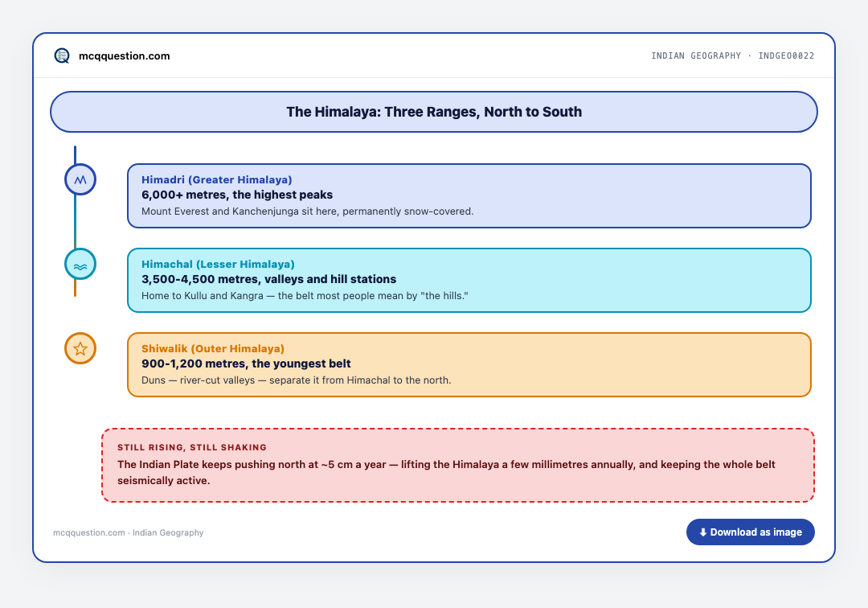Click the mountain peak icon for Himadri
This screenshot has width=868, height=608.
point(80,179)
